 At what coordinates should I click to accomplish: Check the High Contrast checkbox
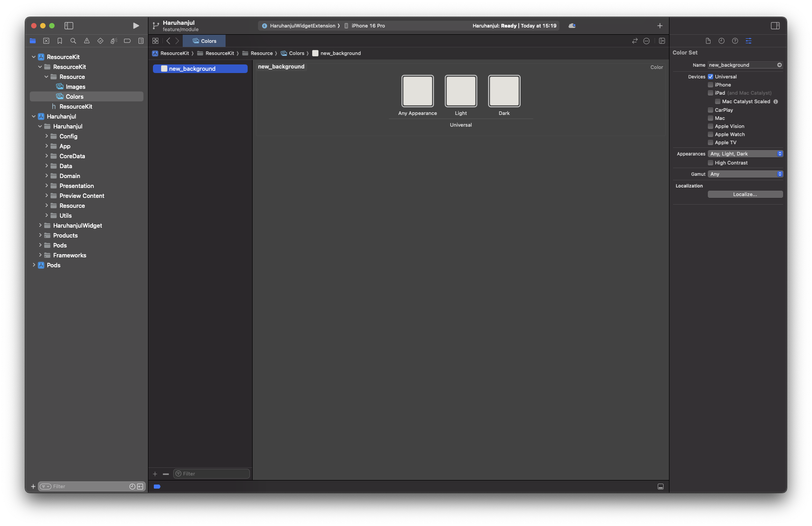710,163
